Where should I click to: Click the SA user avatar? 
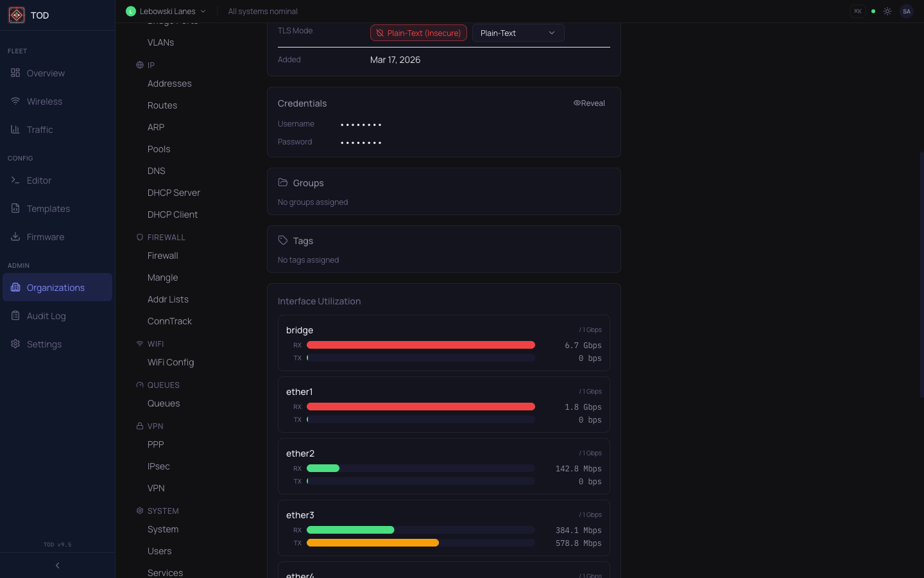[907, 11]
